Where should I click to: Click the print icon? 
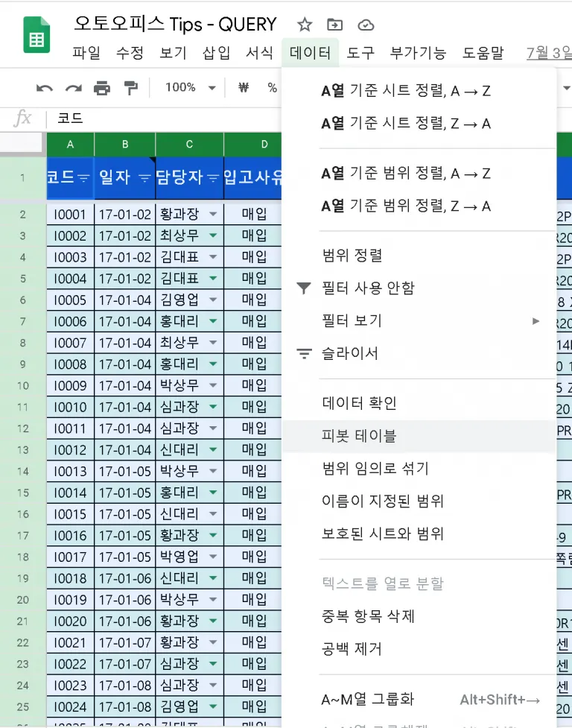tap(102, 88)
